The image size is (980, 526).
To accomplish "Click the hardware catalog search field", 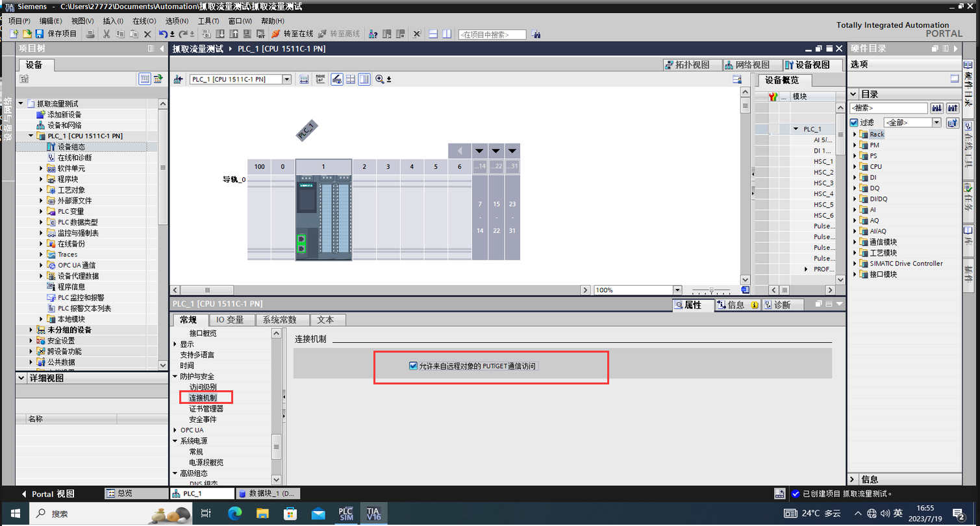I will click(x=888, y=108).
